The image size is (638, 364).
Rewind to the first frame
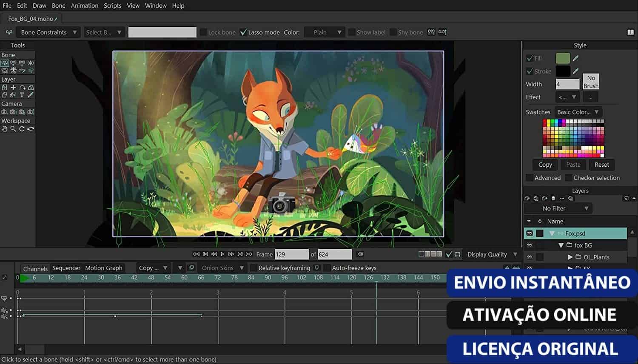[196, 254]
